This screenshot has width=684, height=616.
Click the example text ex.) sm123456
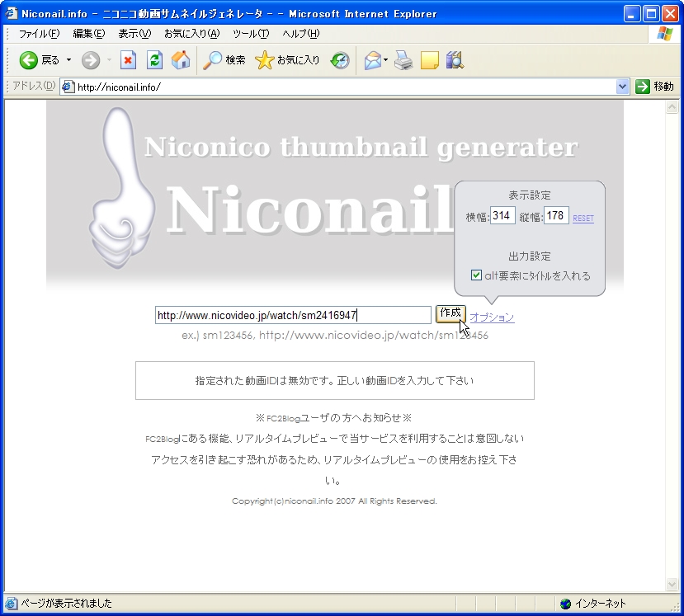point(335,336)
